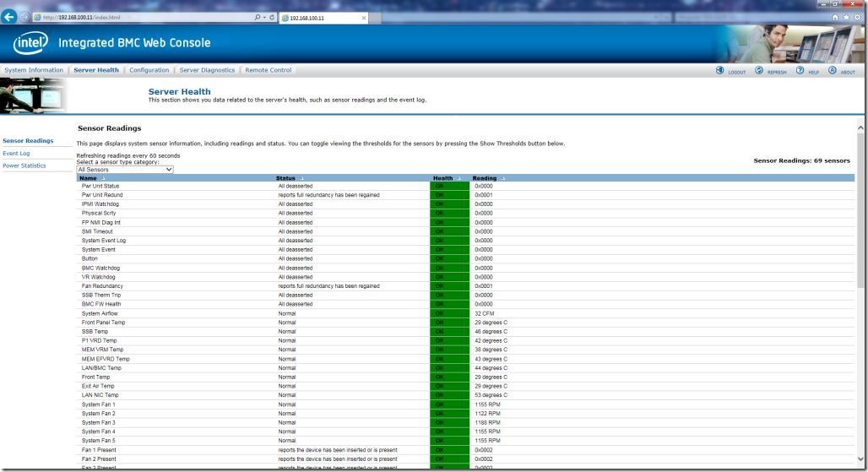Switch to the Configuration menu
Image resolution: width=868 pixels, height=472 pixels.
tap(149, 70)
